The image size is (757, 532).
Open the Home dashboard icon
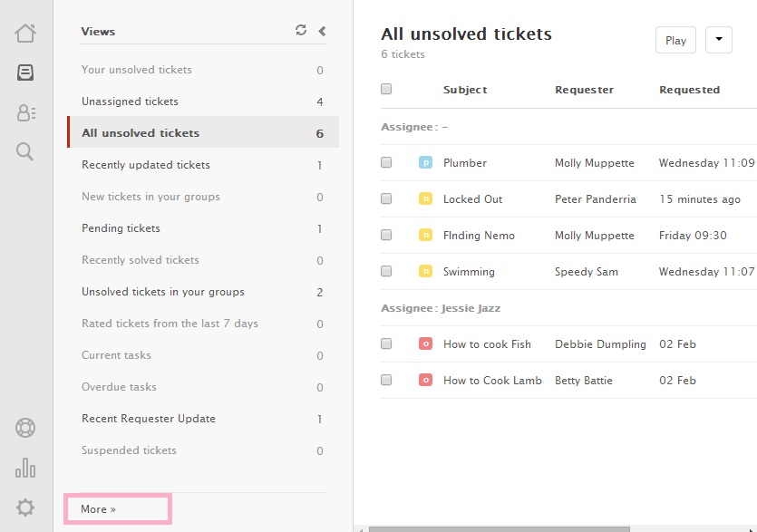point(25,34)
